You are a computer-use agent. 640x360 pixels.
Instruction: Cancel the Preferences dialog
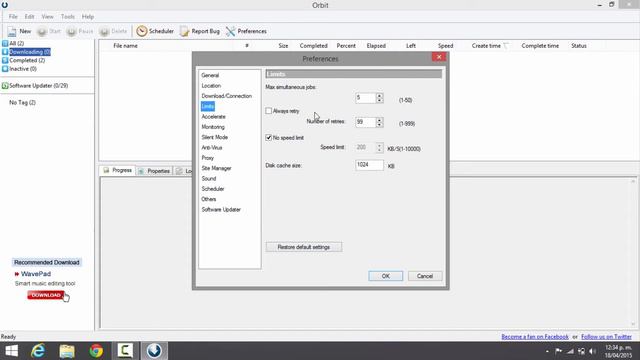click(x=425, y=276)
